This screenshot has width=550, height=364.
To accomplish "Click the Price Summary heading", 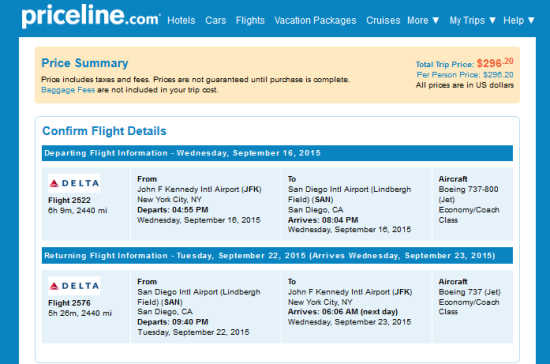I will pos(85,63).
